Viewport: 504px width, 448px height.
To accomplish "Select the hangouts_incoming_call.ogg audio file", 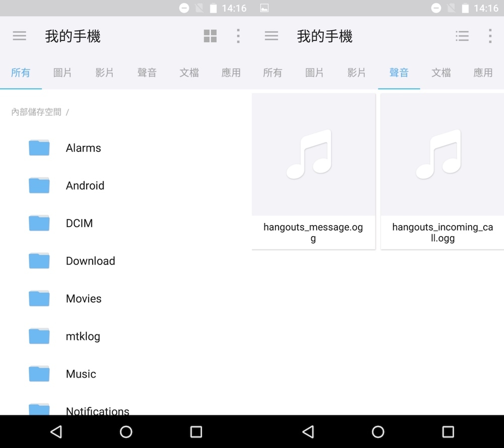I will coord(442,171).
